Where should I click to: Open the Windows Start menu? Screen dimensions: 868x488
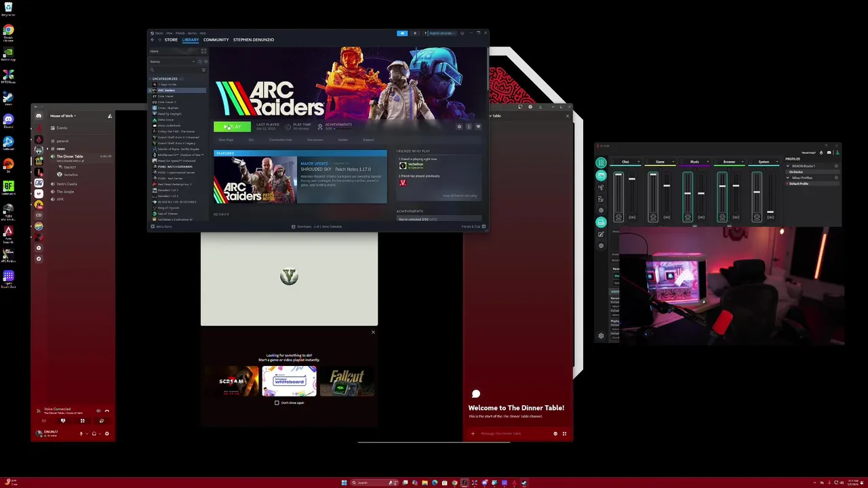[x=344, y=483]
